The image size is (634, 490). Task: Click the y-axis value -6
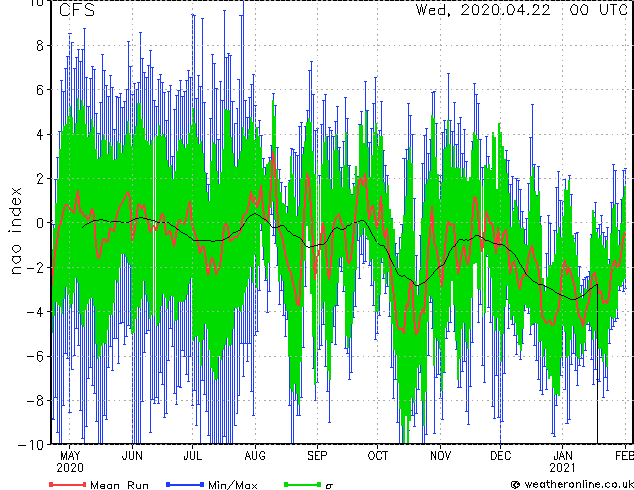pyautogui.click(x=35, y=356)
